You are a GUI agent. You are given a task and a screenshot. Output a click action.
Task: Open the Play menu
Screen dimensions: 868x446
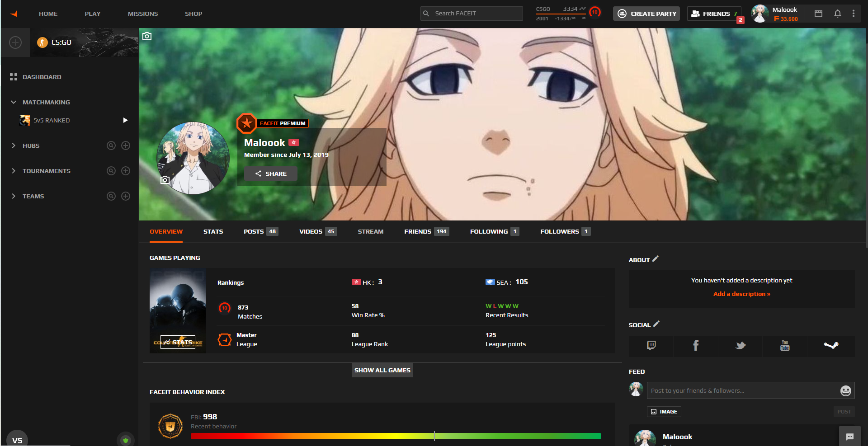[93, 14]
